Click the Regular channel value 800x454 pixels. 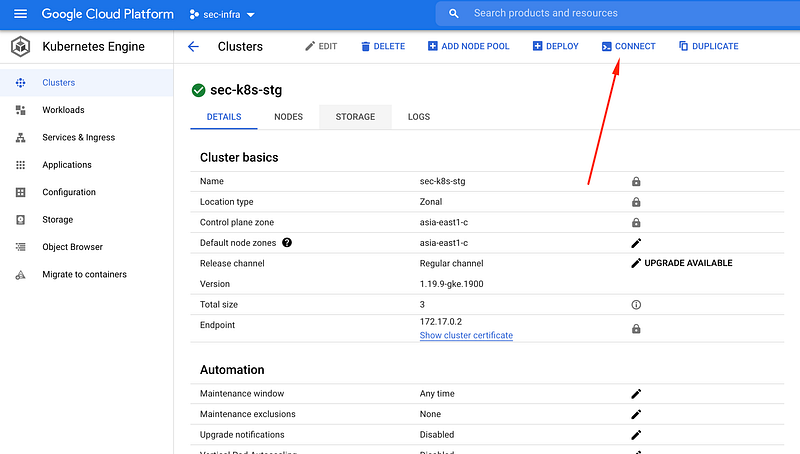click(x=451, y=263)
